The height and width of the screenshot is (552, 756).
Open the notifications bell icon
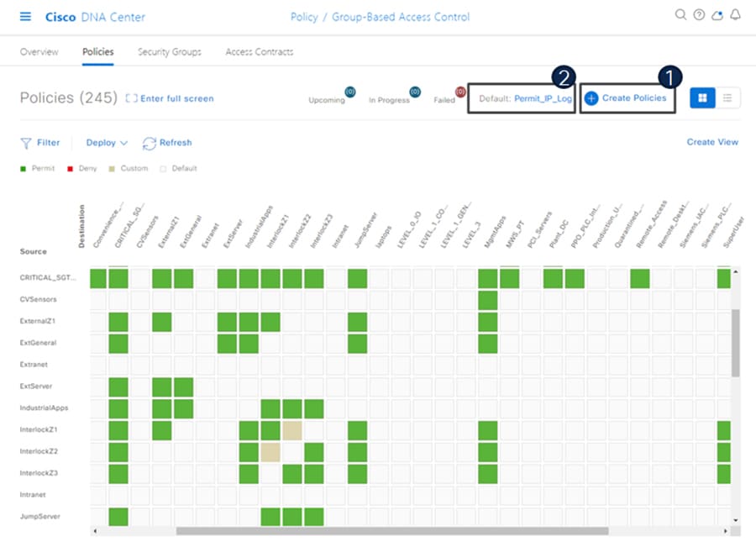pos(735,15)
